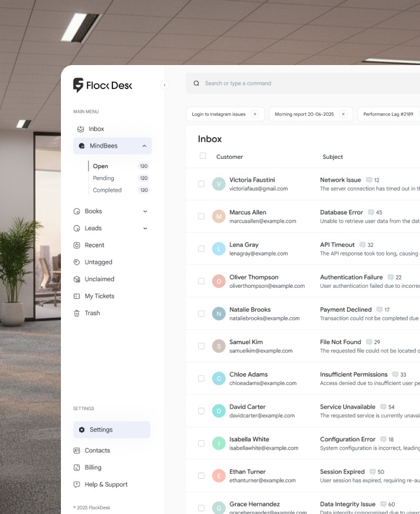Check the Natalie Brooks row checkbox

(x=201, y=314)
